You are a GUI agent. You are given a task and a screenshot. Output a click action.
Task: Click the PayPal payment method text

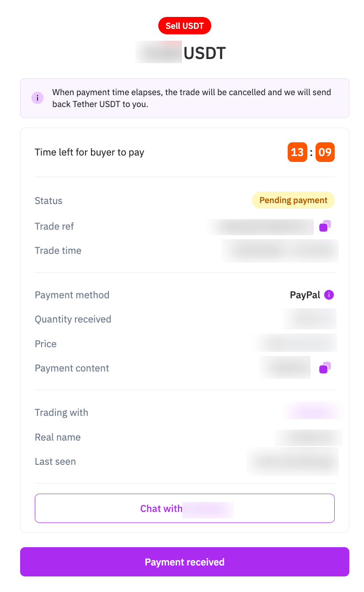pos(305,295)
